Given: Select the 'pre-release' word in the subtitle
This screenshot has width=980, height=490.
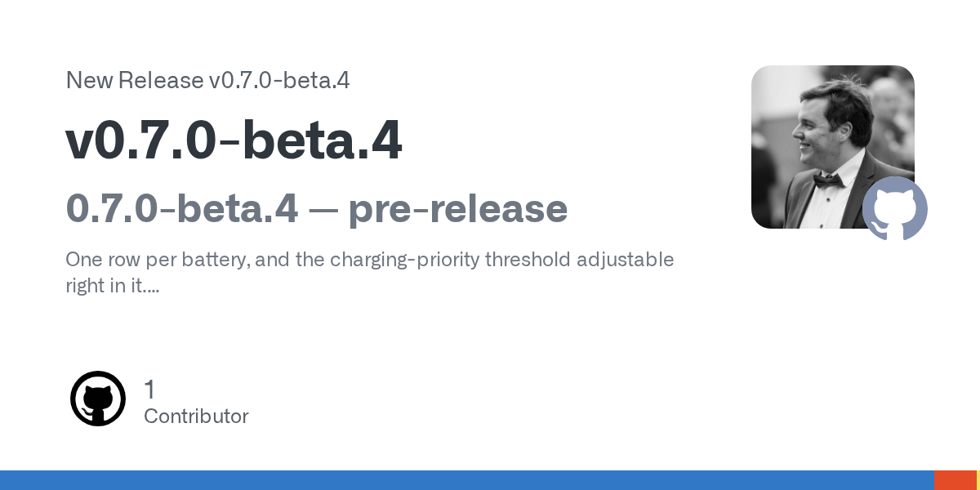Looking at the screenshot, I should [458, 209].
